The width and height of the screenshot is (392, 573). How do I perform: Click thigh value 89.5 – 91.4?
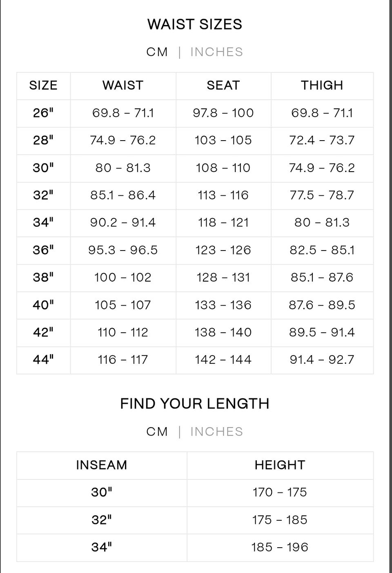click(322, 332)
